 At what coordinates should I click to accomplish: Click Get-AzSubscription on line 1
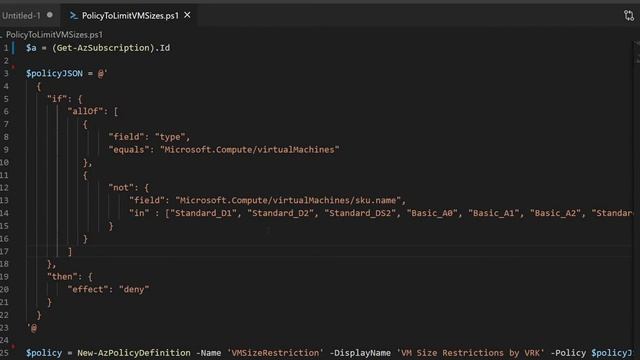pyautogui.click(x=103, y=48)
